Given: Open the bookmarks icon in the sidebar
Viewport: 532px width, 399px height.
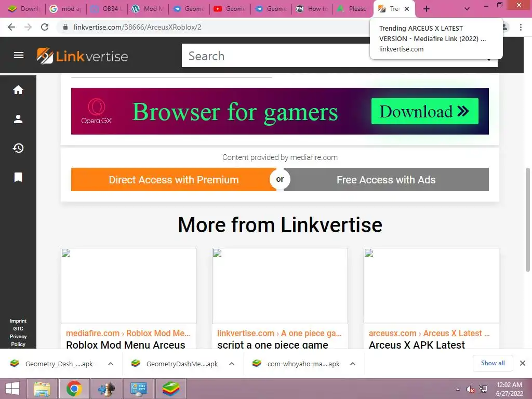Looking at the screenshot, I should (x=18, y=177).
